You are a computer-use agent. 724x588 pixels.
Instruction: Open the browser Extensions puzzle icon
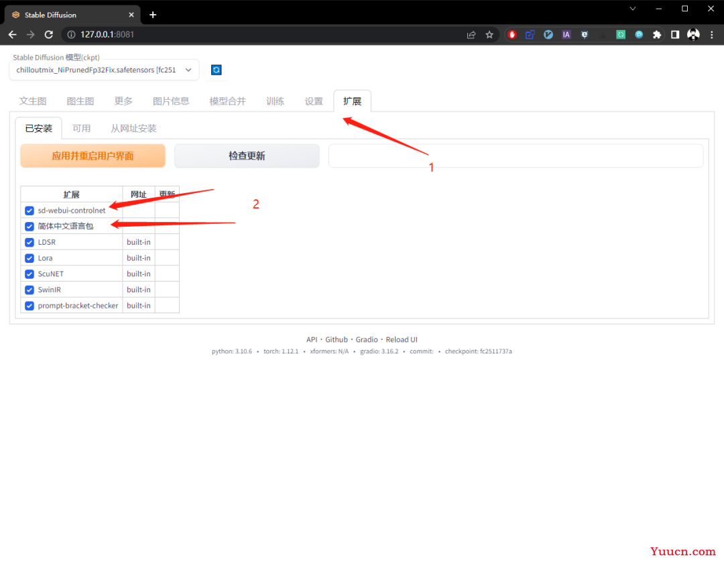coord(657,34)
